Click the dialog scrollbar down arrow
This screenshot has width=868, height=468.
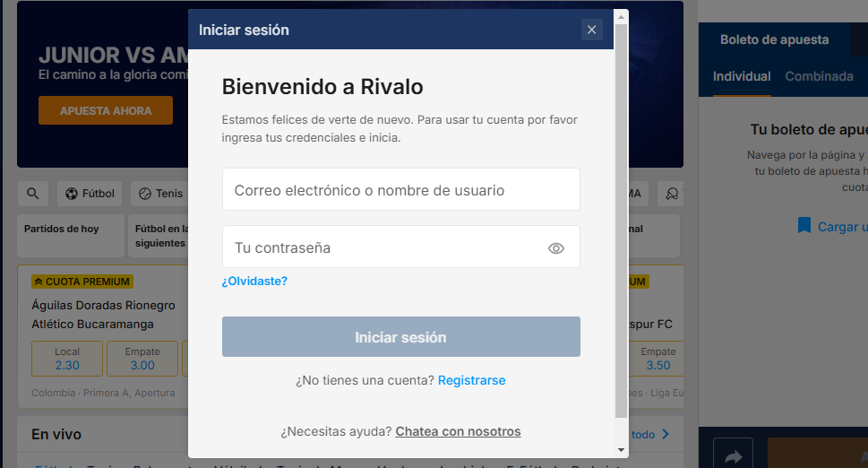621,450
